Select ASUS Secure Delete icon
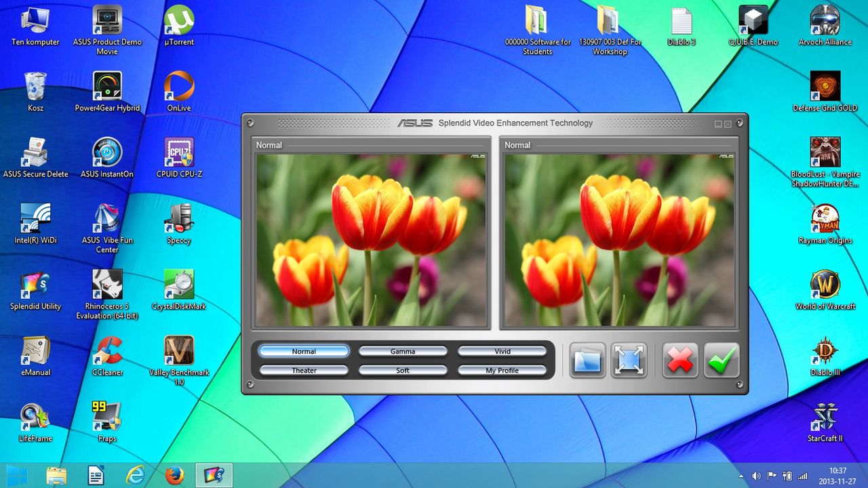868x488 pixels. 35,158
